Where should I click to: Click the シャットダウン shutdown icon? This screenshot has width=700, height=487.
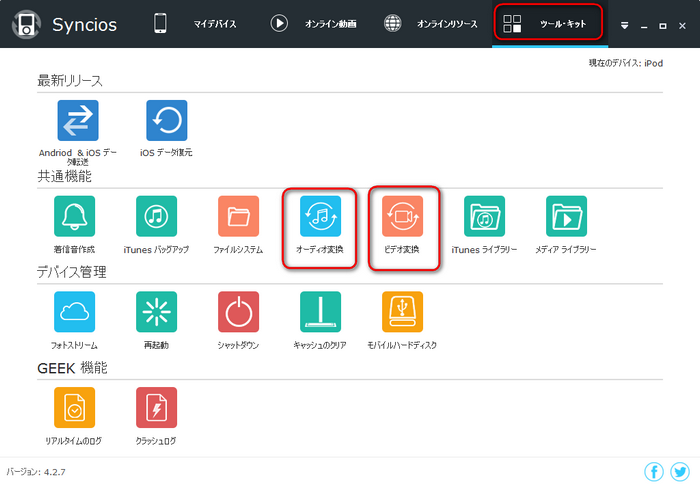click(x=238, y=312)
